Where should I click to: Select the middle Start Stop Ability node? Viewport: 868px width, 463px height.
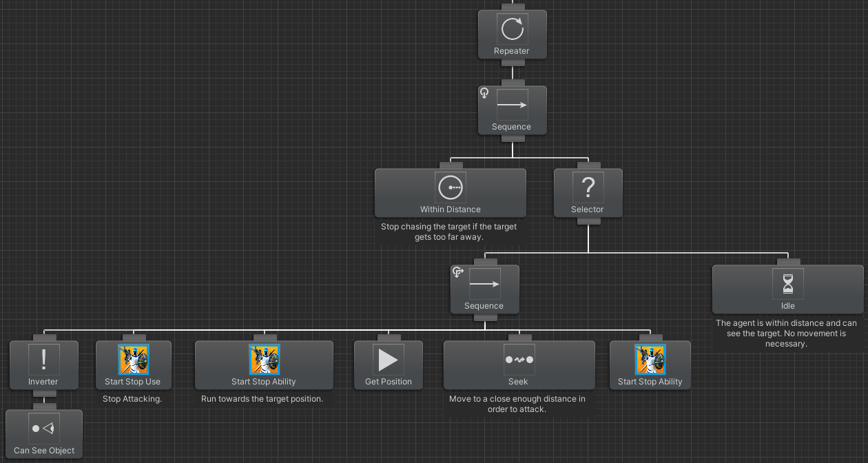[x=264, y=365]
